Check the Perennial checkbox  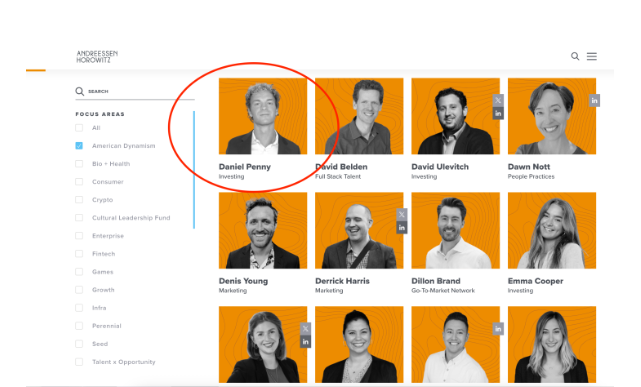tap(79, 326)
